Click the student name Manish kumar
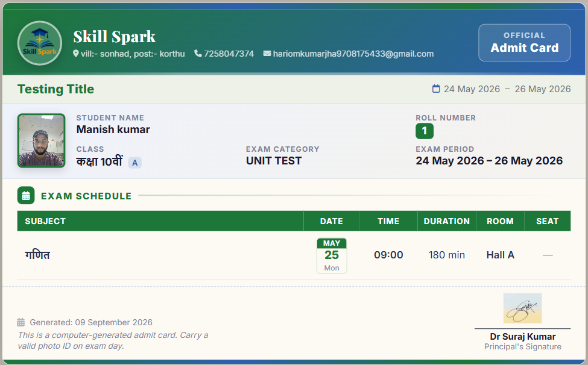 click(x=113, y=129)
